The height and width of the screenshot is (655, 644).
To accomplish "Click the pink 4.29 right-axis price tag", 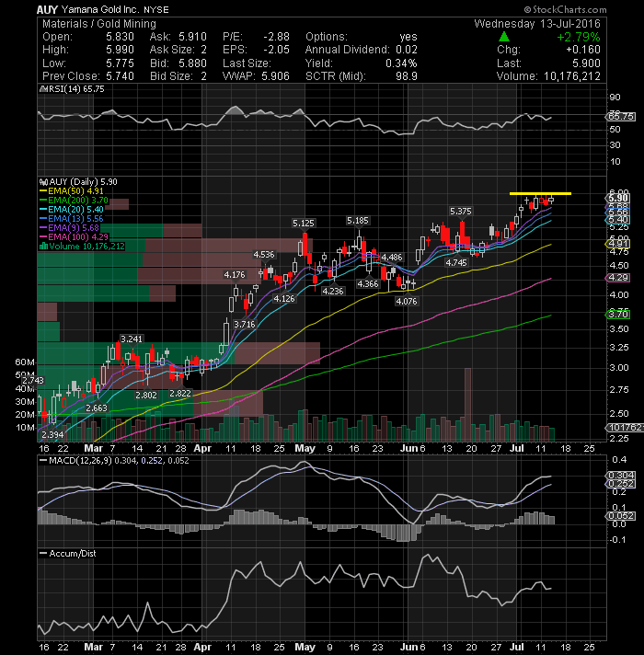I will click(617, 278).
